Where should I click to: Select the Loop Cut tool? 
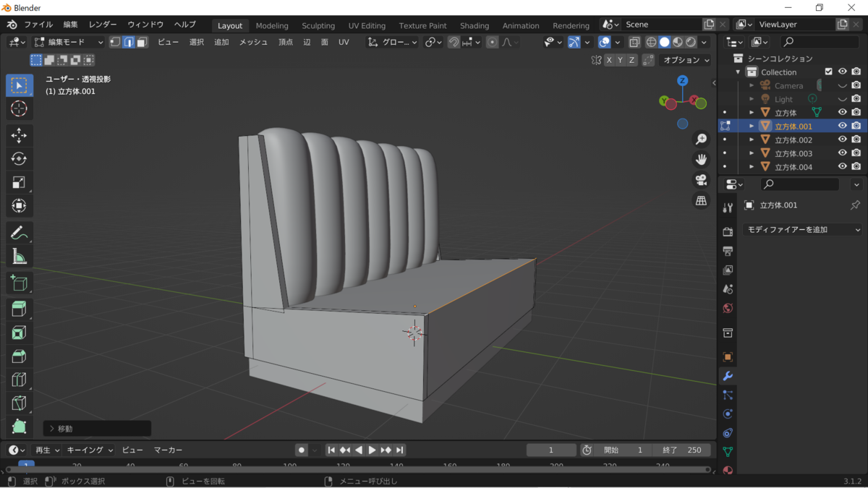(x=19, y=380)
